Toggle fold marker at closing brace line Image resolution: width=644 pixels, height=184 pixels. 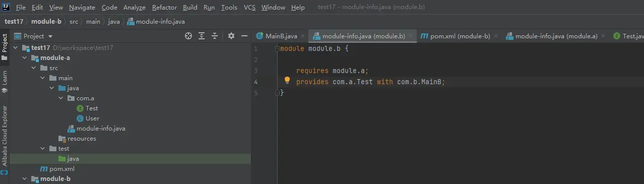click(277, 93)
